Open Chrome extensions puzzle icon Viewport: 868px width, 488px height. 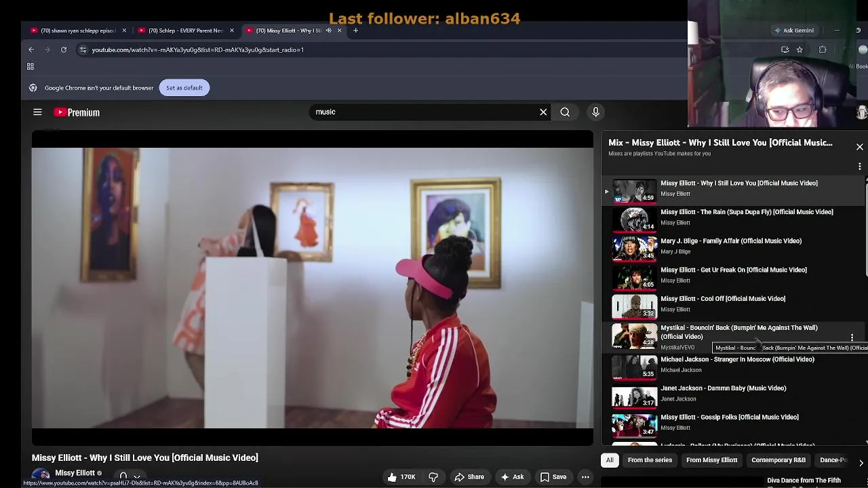[823, 49]
